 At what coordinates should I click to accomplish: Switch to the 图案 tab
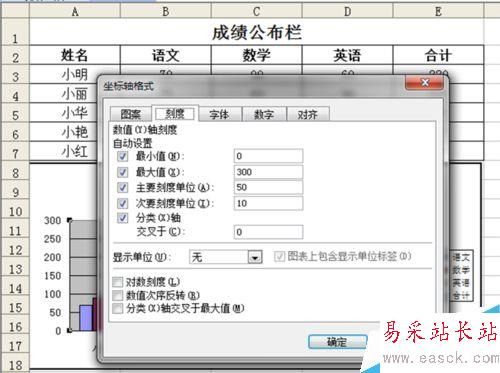131,114
